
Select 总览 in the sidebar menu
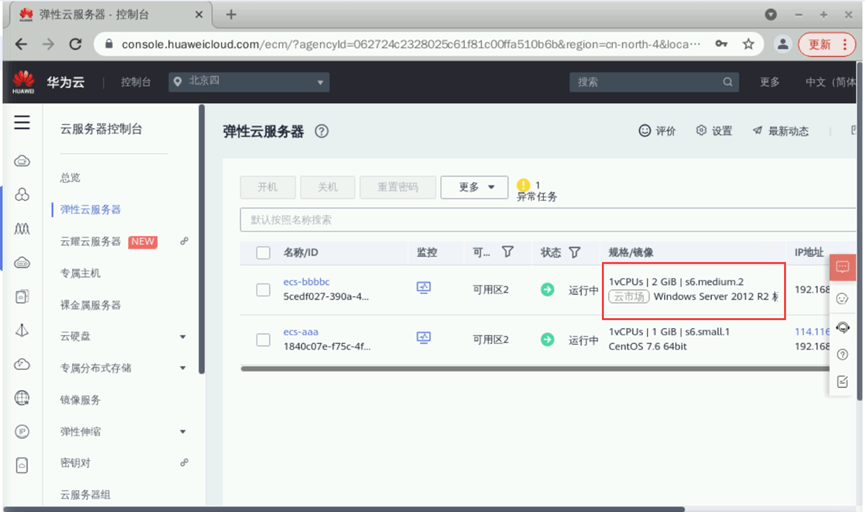pos(70,178)
